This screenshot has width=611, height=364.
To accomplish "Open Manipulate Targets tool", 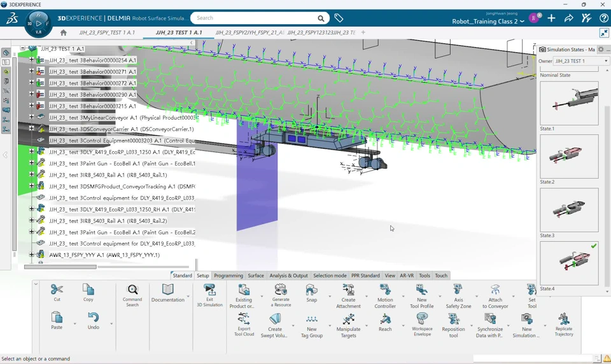I will (x=348, y=319).
